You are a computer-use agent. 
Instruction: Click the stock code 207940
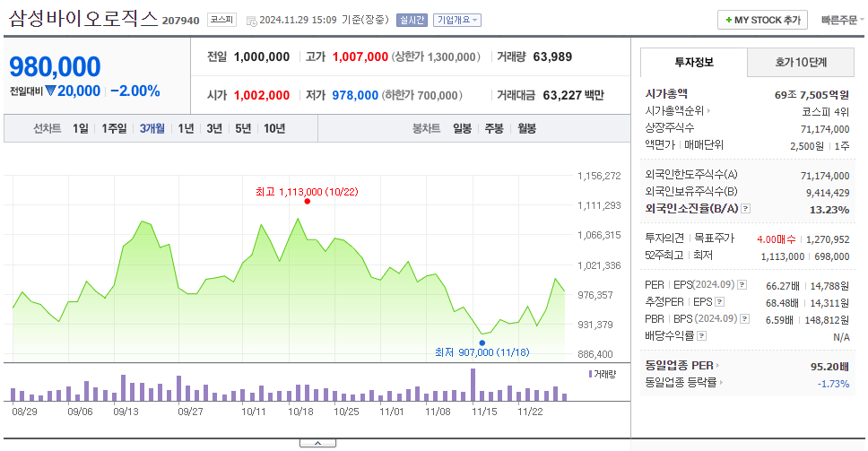click(180, 21)
